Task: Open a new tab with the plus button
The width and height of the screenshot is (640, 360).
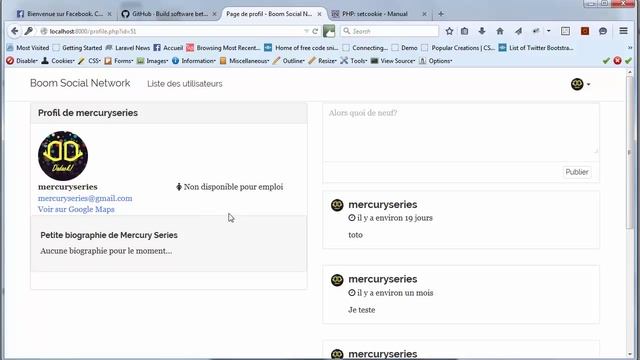Action: (x=441, y=14)
